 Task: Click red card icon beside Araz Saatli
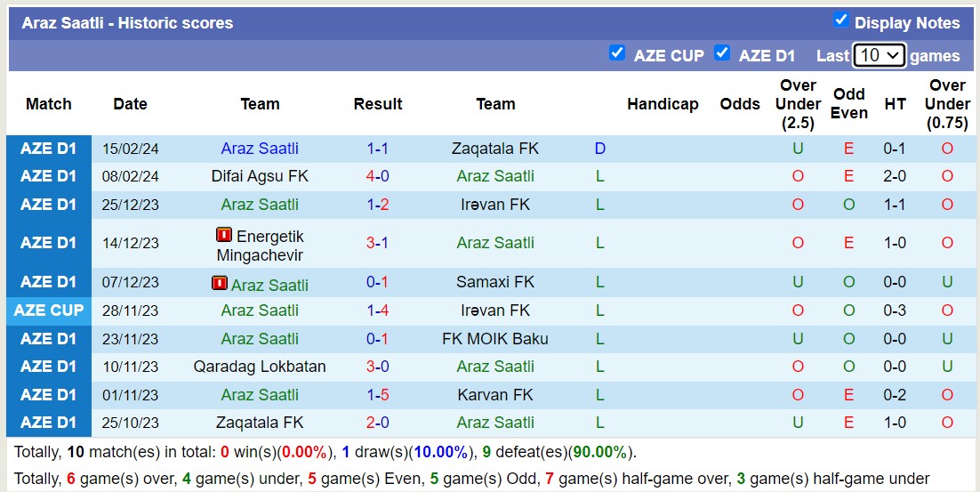click(x=220, y=283)
